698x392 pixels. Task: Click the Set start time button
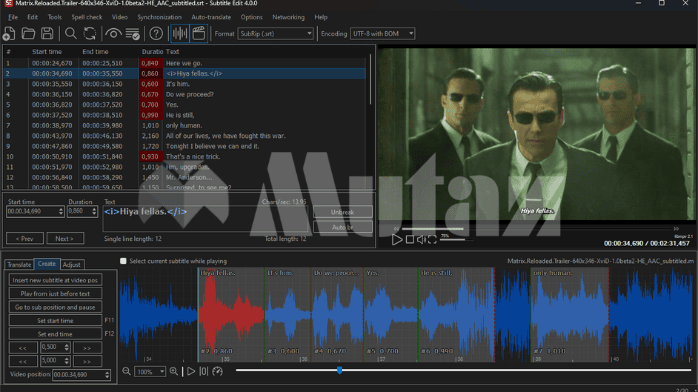pyautogui.click(x=55, y=320)
